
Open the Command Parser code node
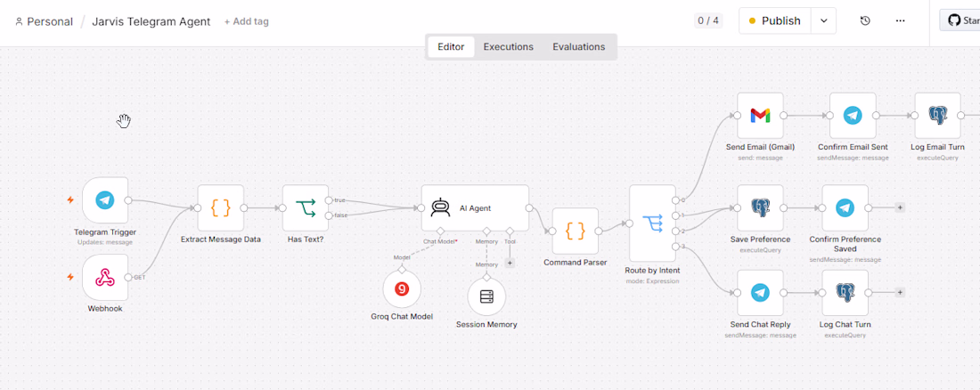pyautogui.click(x=575, y=232)
